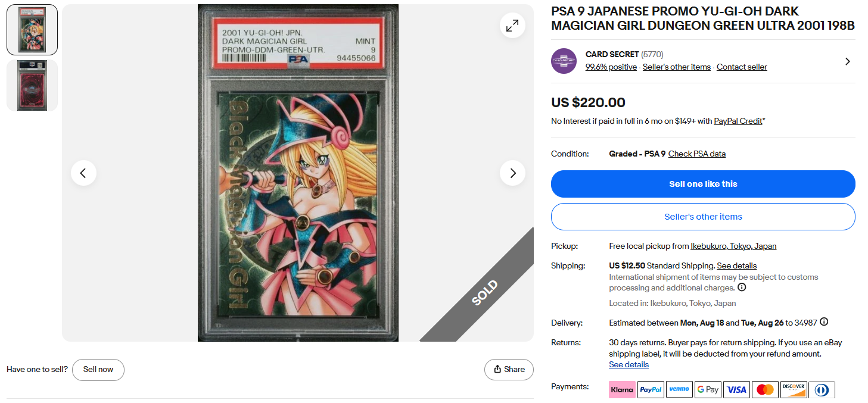
Task: Advance to the next image arrow
Action: 512,173
